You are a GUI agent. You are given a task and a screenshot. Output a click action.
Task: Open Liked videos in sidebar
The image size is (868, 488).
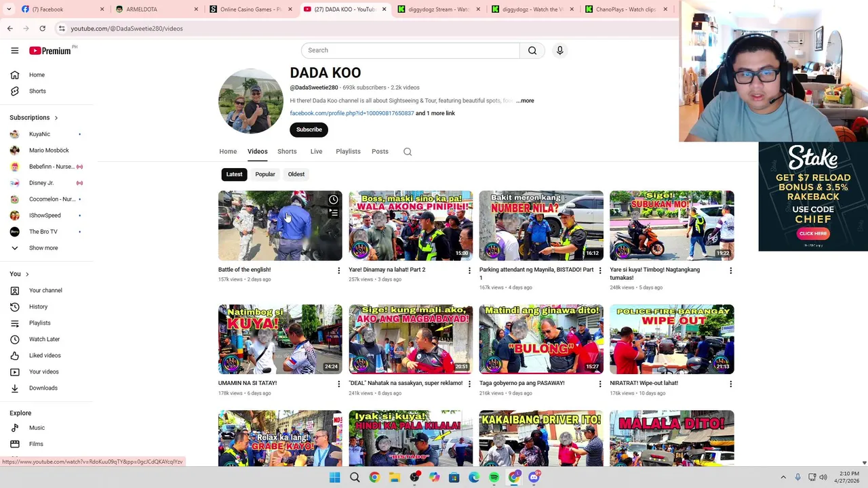[46, 355]
